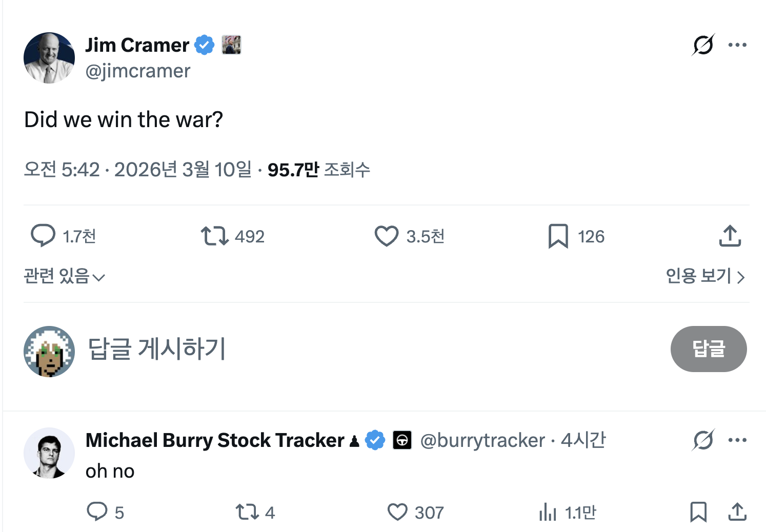Repost the "oh no" reply
Viewport: 766px width, 532px height.
tap(247, 511)
